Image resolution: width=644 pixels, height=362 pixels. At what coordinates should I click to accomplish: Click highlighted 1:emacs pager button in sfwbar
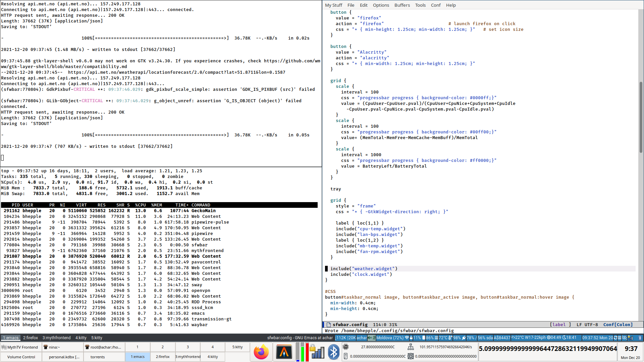click(x=138, y=357)
